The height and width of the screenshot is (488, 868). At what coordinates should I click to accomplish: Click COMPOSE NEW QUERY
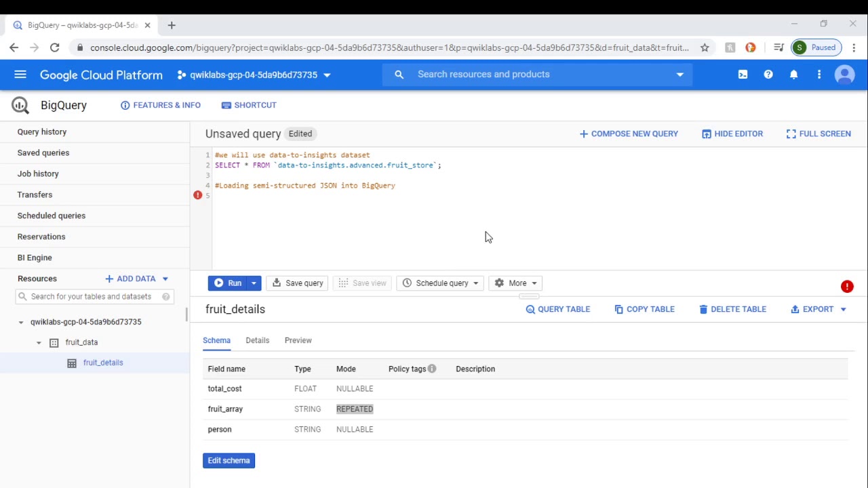click(x=629, y=134)
